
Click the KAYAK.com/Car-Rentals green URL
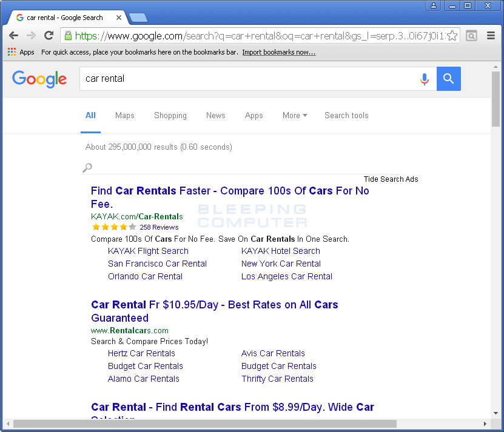(137, 216)
